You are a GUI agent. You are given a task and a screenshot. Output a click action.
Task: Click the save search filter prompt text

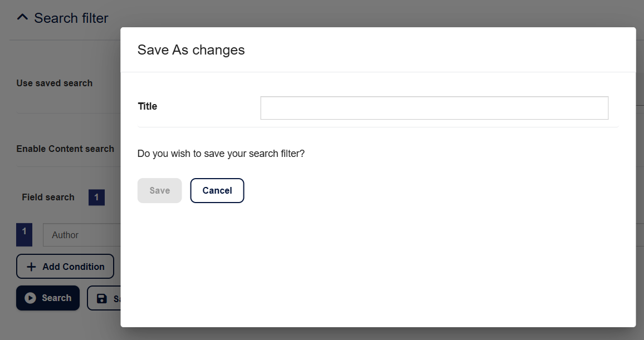pyautogui.click(x=221, y=153)
